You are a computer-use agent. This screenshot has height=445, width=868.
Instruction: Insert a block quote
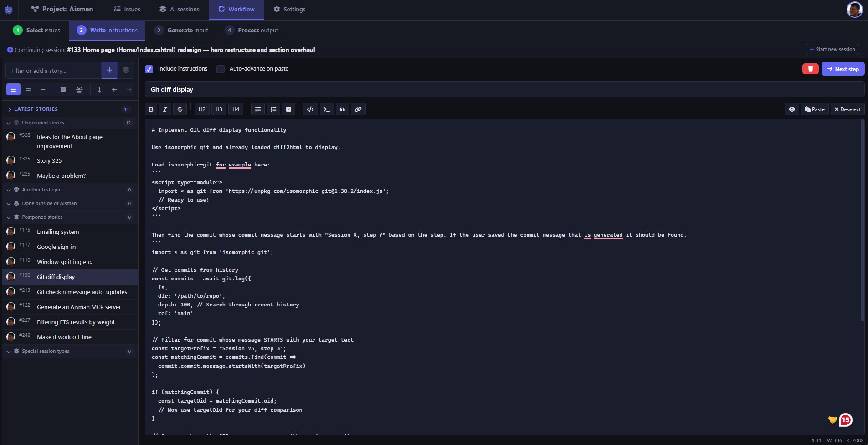342,109
